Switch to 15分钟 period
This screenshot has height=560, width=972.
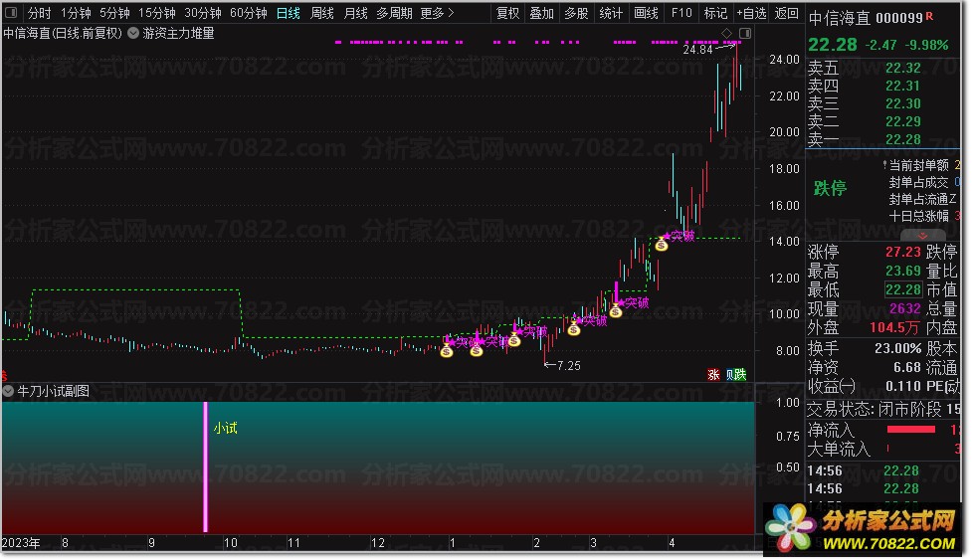pyautogui.click(x=157, y=13)
